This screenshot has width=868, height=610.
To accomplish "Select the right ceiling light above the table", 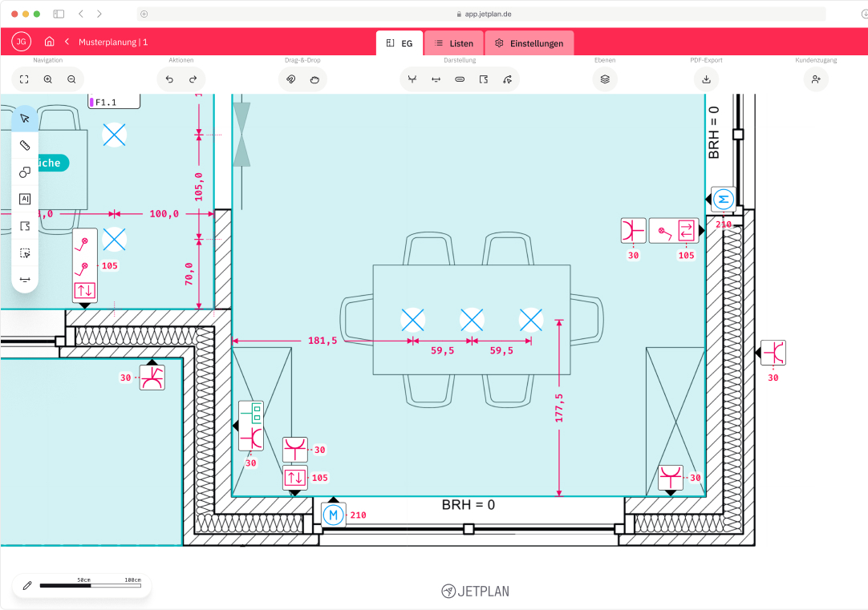I will pos(531,320).
